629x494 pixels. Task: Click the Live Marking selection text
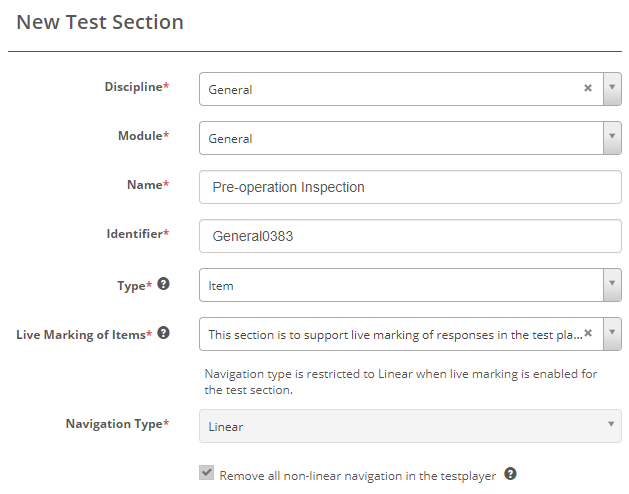point(390,334)
